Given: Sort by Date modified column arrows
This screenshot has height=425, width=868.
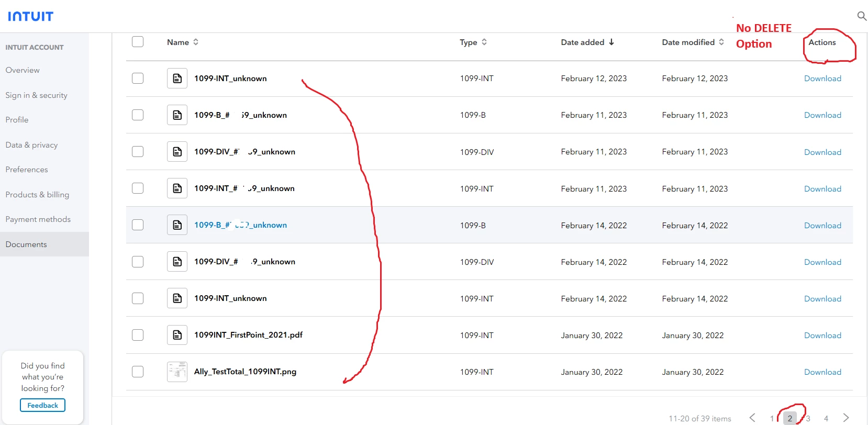Looking at the screenshot, I should [721, 42].
